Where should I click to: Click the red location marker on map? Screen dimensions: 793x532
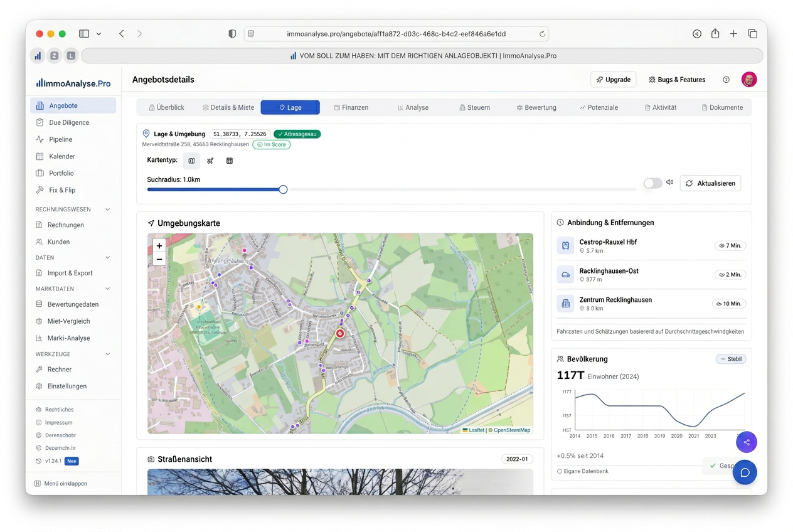[340, 334]
